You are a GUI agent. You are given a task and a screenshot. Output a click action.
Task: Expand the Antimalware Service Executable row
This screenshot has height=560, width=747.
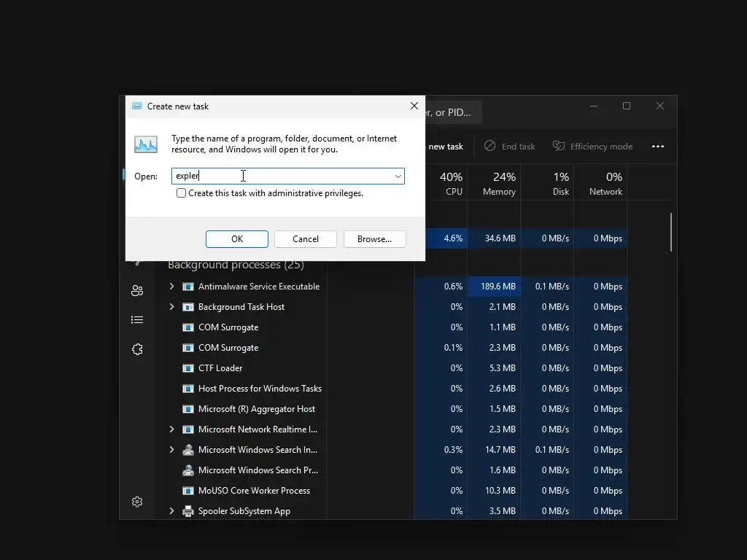[x=171, y=286]
